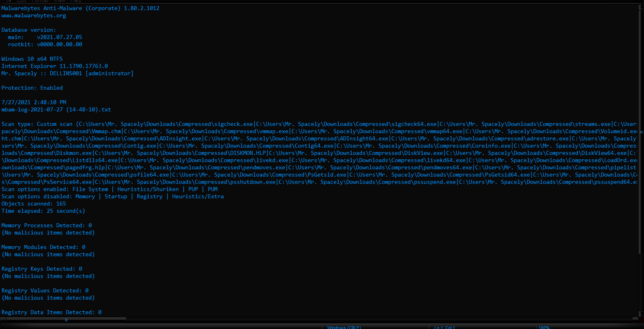Click the 'Windows (CRLF)' status bar entry
Image resolution: width=644 pixels, height=329 pixels.
point(344,327)
